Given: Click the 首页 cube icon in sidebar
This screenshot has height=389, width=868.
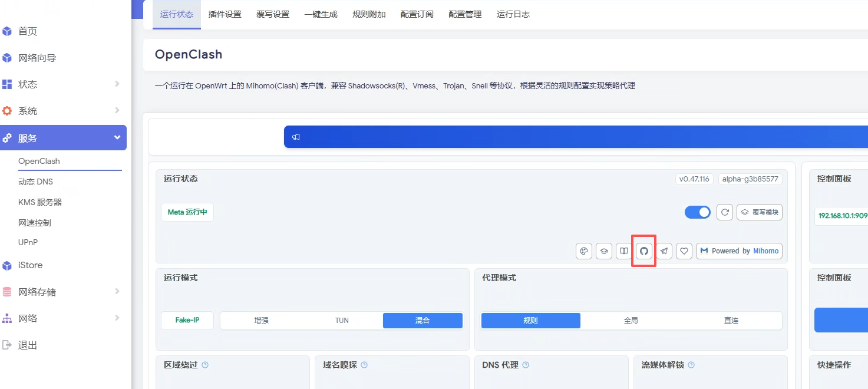Looking at the screenshot, I should tap(7, 31).
